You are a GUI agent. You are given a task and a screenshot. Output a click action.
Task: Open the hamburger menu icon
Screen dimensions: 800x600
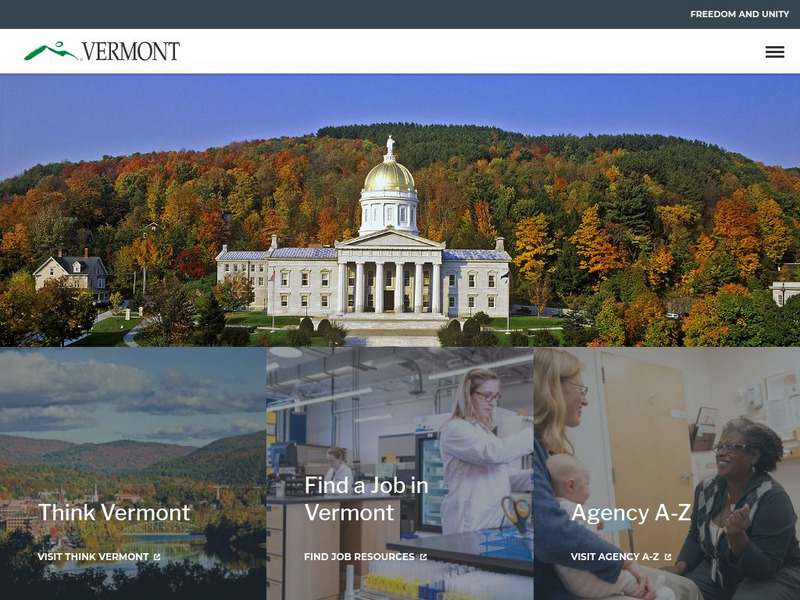point(774,52)
